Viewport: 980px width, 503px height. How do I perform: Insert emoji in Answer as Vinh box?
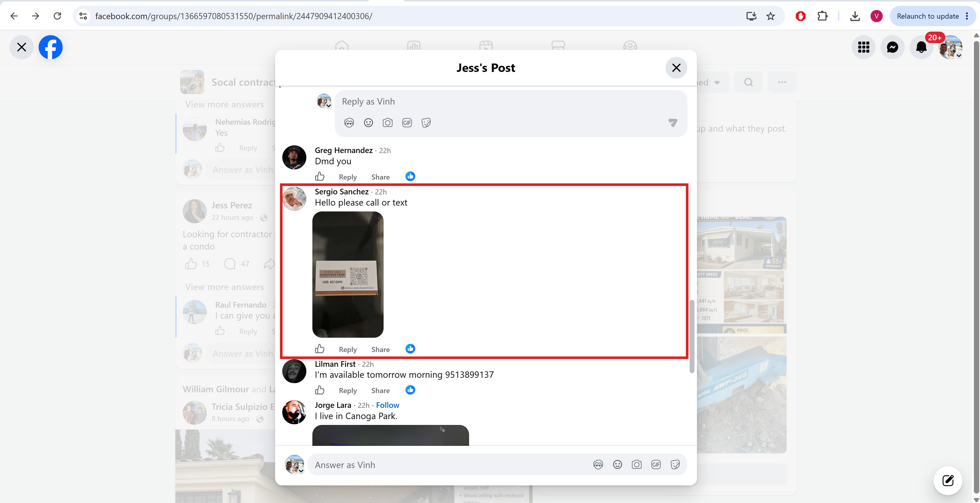click(617, 464)
